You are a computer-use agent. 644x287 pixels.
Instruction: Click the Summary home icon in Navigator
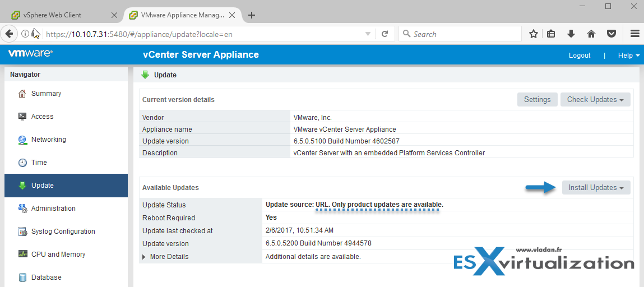pos(22,94)
